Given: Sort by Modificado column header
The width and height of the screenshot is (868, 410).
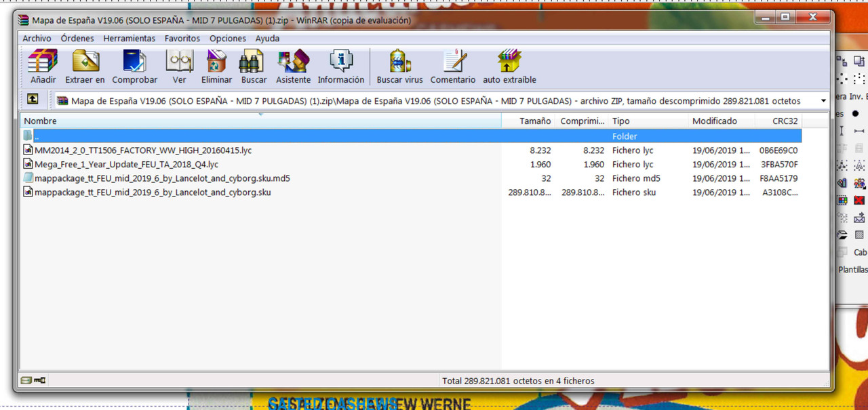Looking at the screenshot, I should click(721, 121).
